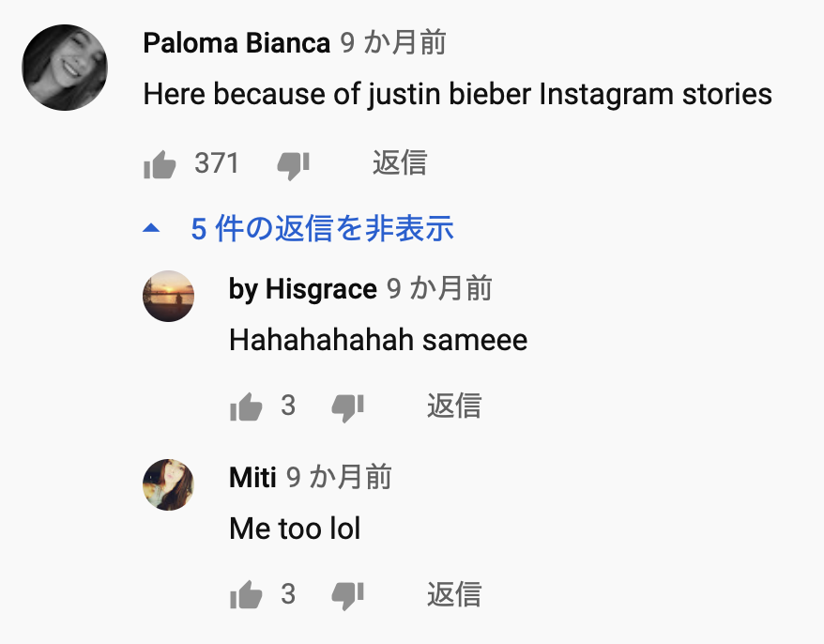Image resolution: width=824 pixels, height=644 pixels.
Task: Open Miti's profile avatar
Action: coord(168,484)
